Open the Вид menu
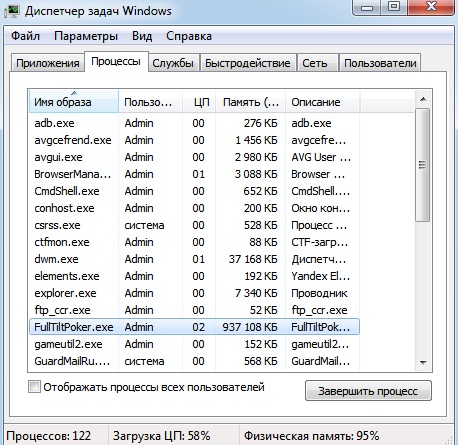Image resolution: width=458 pixels, height=445 pixels. [142, 36]
